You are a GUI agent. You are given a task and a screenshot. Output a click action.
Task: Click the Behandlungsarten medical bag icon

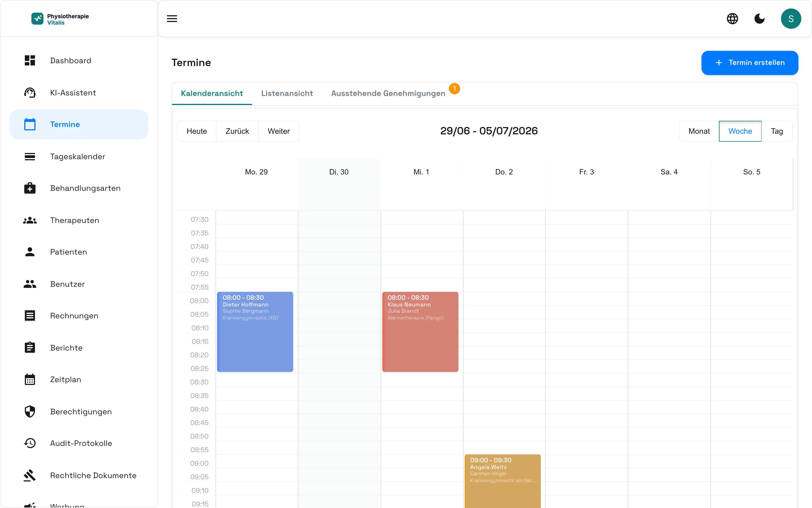tap(30, 188)
